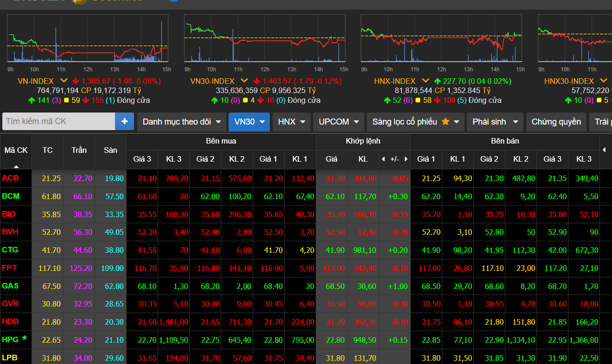Click VN30-INDEX value 1,463.57
The height and width of the screenshot is (364, 612).
point(277,81)
